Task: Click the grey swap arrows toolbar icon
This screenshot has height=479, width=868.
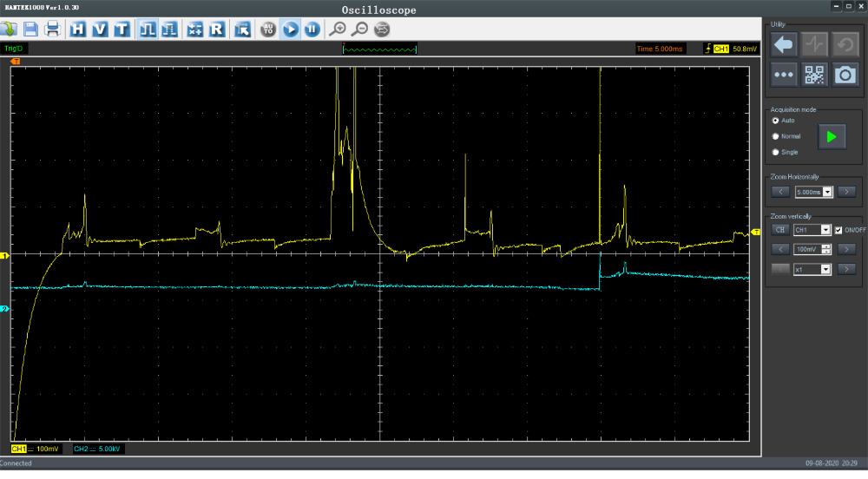Action: point(382,30)
